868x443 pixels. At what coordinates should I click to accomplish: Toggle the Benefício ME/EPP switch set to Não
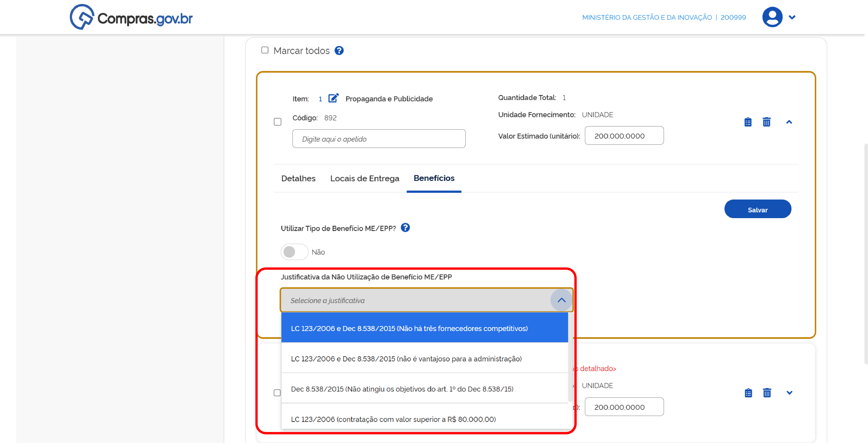tap(294, 252)
